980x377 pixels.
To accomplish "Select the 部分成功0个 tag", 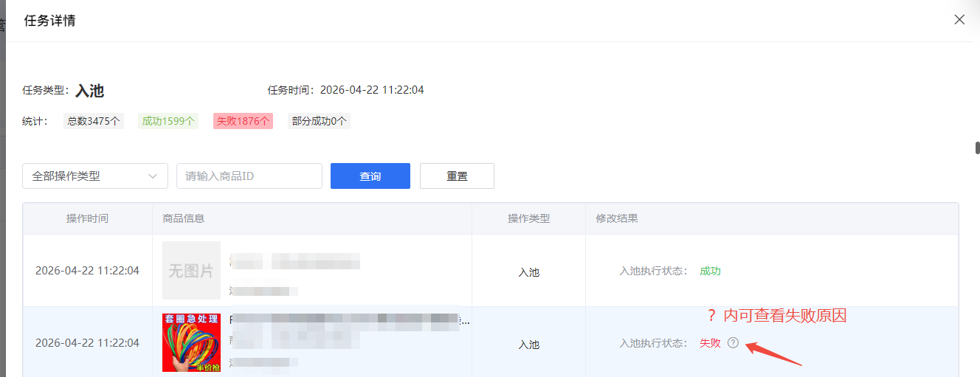I will tap(319, 121).
